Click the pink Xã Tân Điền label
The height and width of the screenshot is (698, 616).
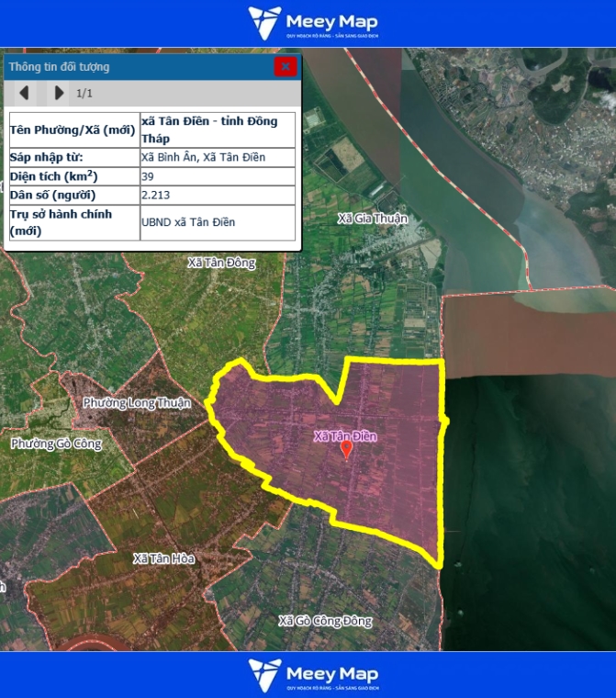coord(345,435)
